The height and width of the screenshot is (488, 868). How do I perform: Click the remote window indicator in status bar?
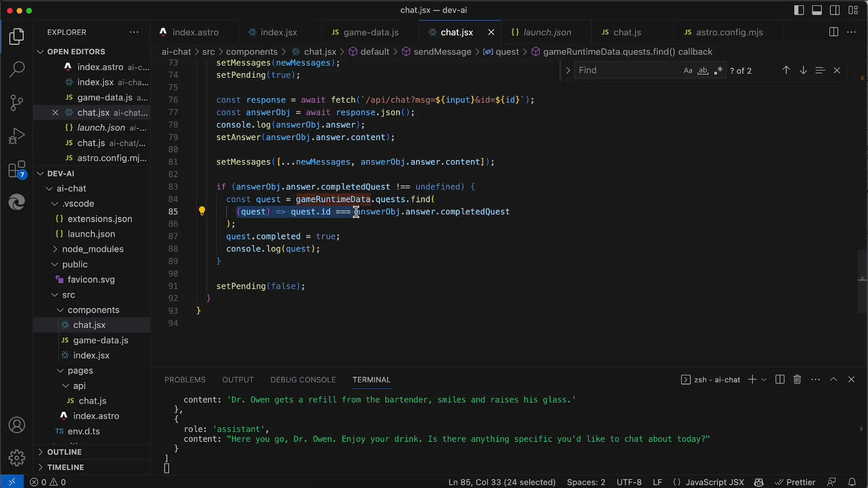(x=12, y=482)
